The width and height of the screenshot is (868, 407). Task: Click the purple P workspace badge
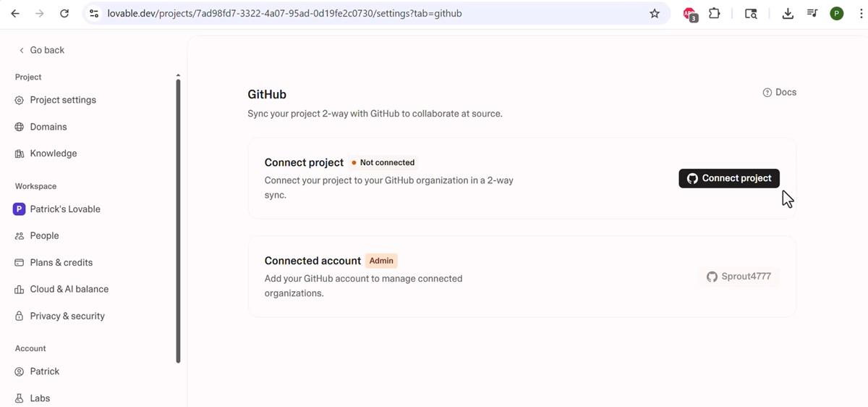point(20,209)
